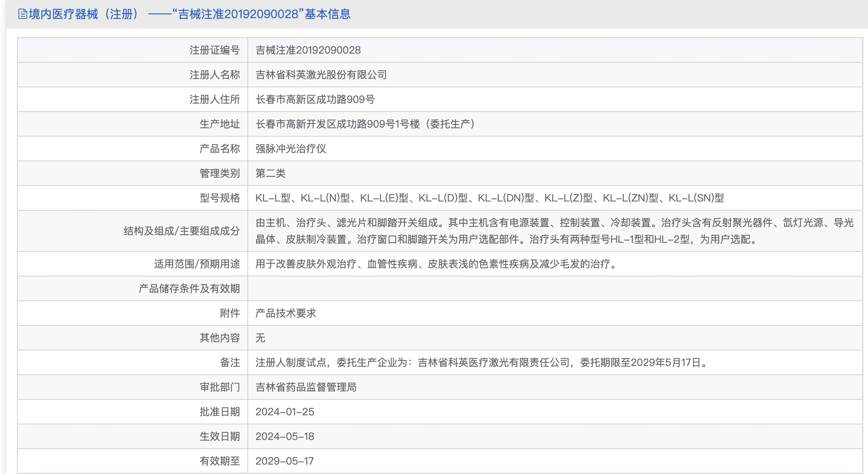Select company name 吉林省科英激光股份有限公司

[321, 75]
